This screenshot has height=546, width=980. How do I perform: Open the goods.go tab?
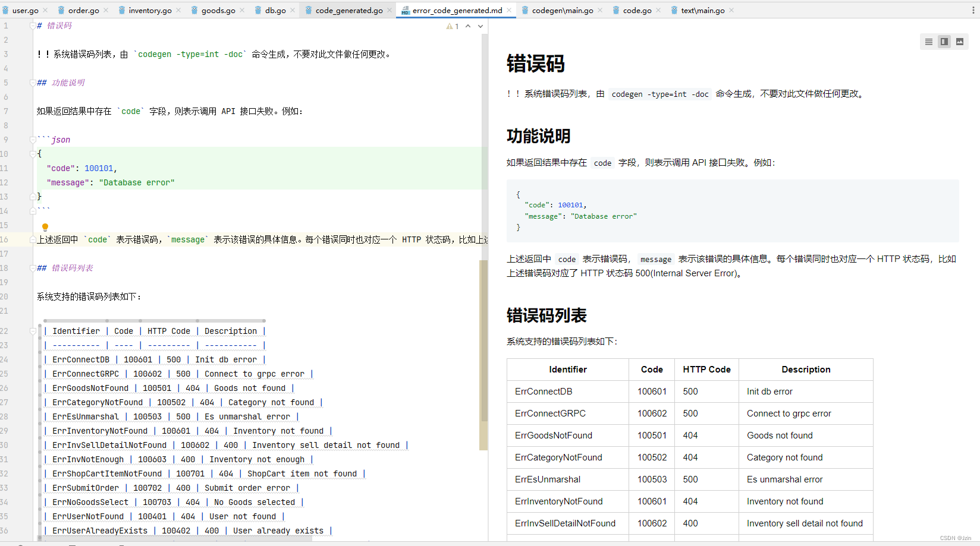(x=218, y=10)
